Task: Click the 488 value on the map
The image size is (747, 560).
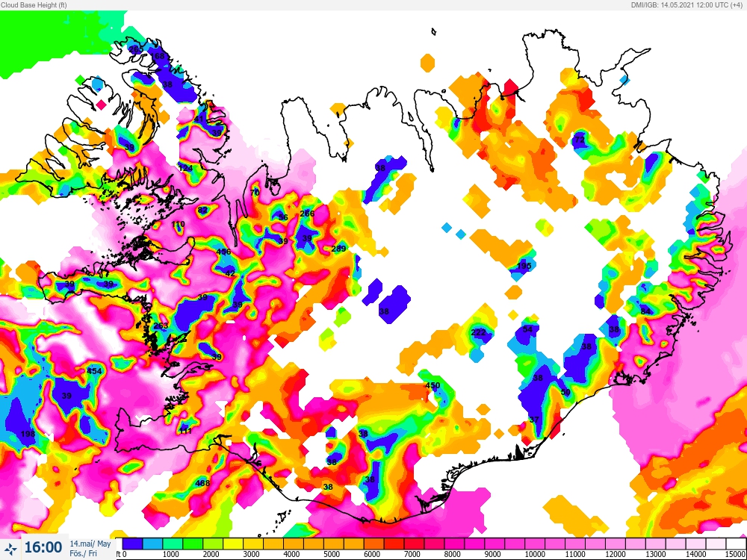Action: [202, 483]
